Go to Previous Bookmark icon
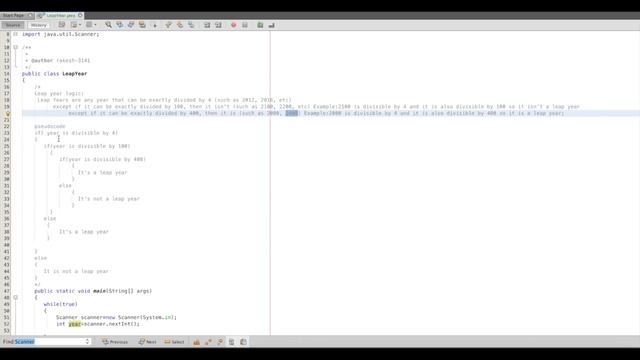Screen dimensions: 640x360 pos(168,25)
